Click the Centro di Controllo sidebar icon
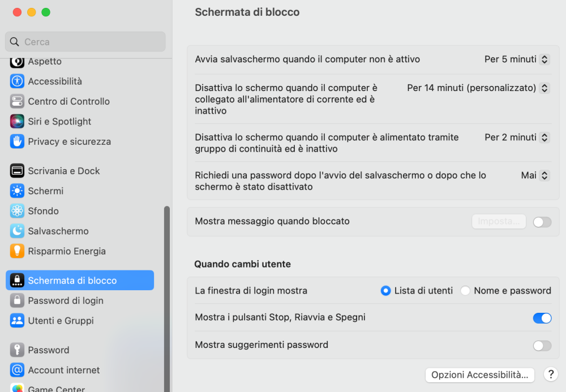 tap(17, 101)
